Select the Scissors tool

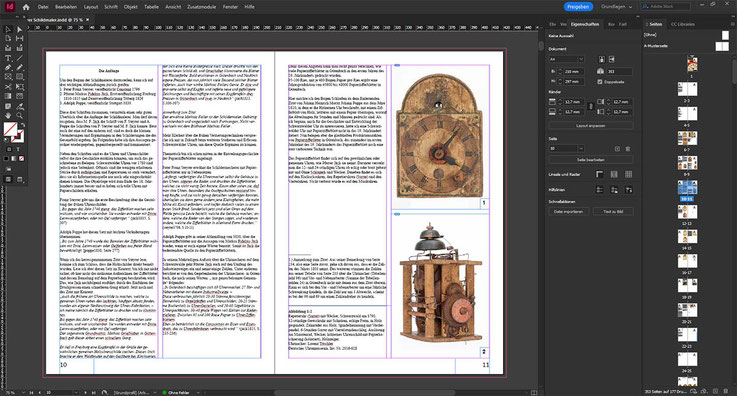(8, 86)
